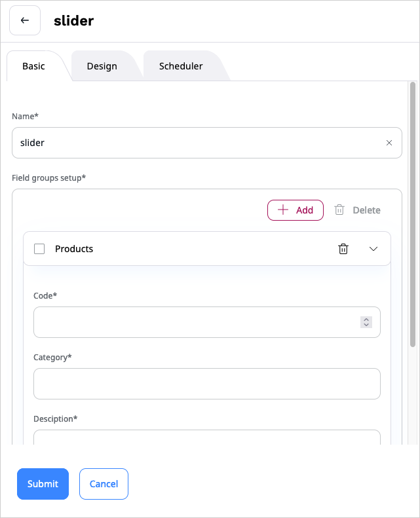Image resolution: width=420 pixels, height=518 pixels.
Task: Click the Add field group button
Action: tap(296, 210)
